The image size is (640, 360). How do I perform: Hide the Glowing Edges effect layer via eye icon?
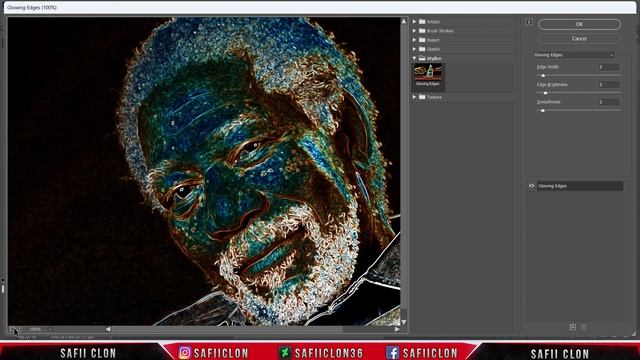531,186
